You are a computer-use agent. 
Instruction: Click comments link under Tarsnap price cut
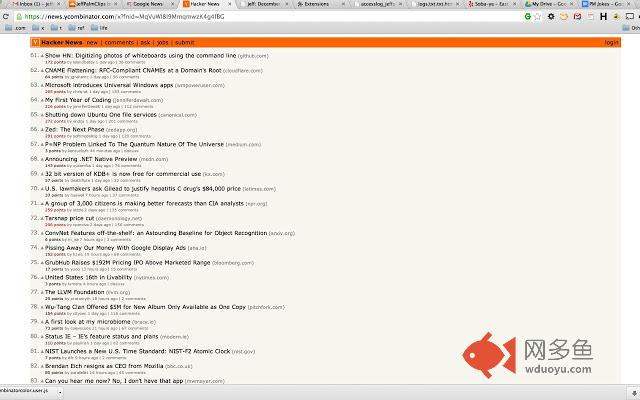(129, 225)
